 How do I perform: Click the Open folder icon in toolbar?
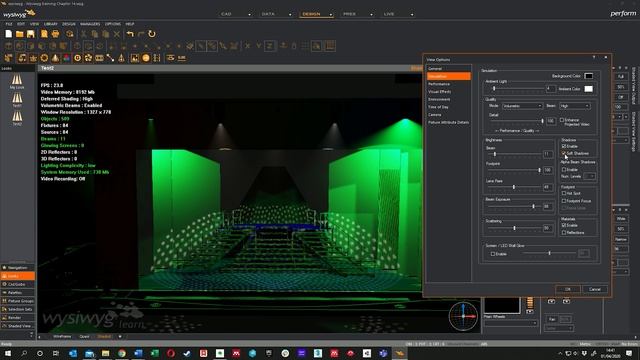(x=19, y=34)
